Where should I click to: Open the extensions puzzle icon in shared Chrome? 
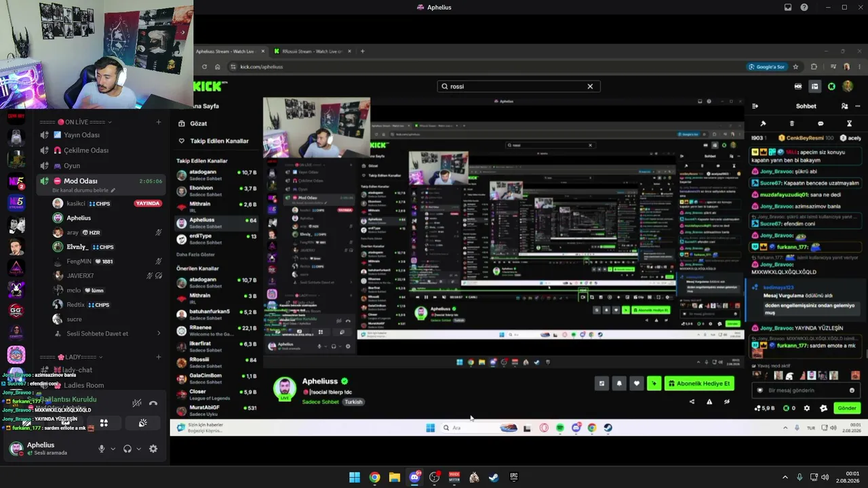click(814, 67)
